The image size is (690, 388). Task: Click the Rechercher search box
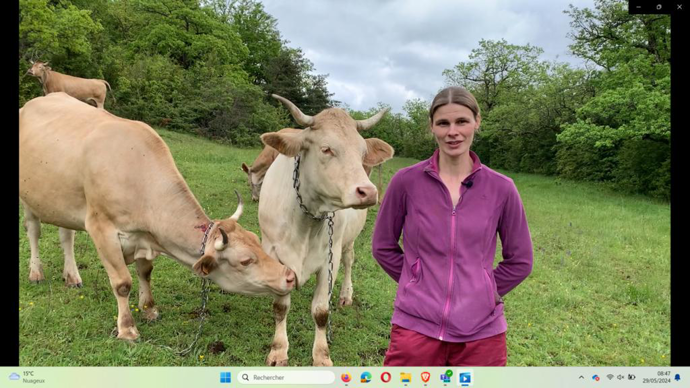click(286, 377)
